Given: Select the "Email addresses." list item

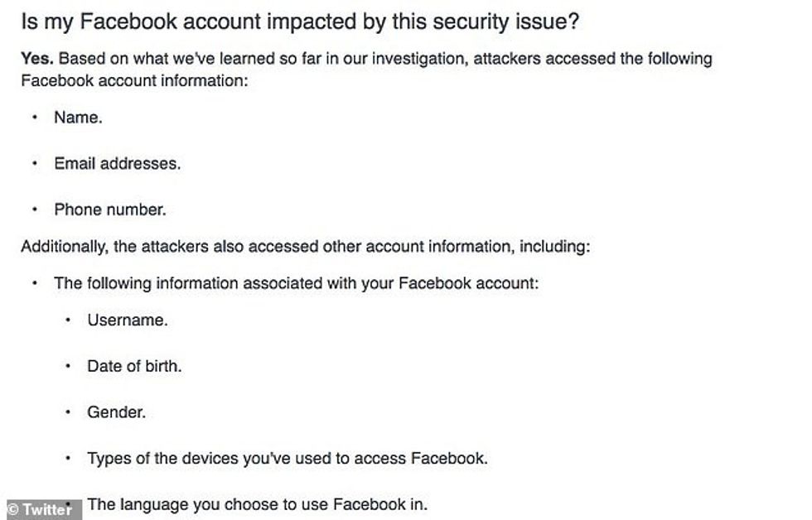Looking at the screenshot, I should click(117, 164).
